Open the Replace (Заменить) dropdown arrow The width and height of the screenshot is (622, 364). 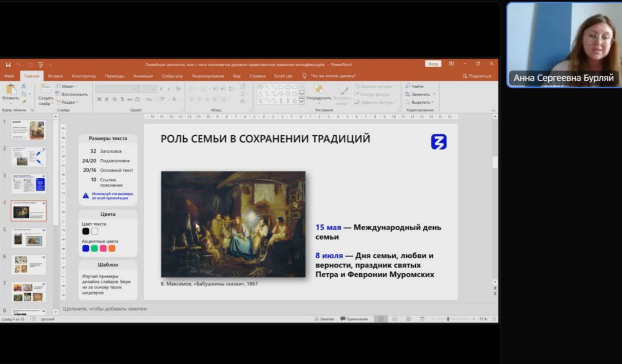434,94
